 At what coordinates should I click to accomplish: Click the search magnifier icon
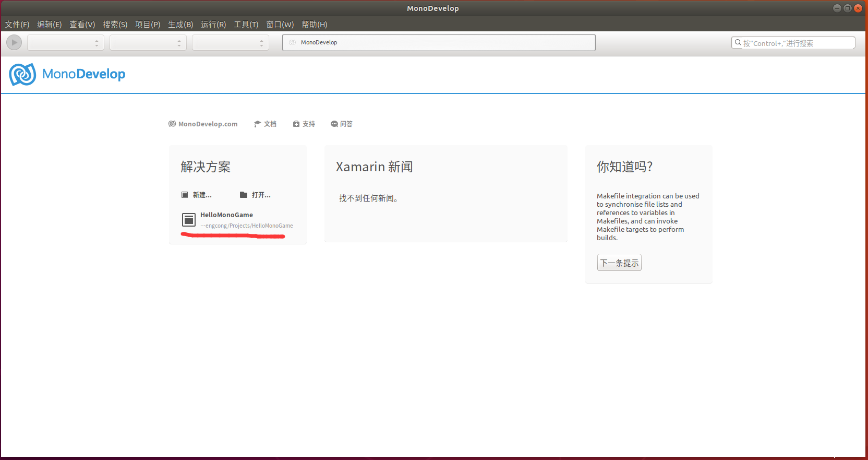click(x=738, y=43)
